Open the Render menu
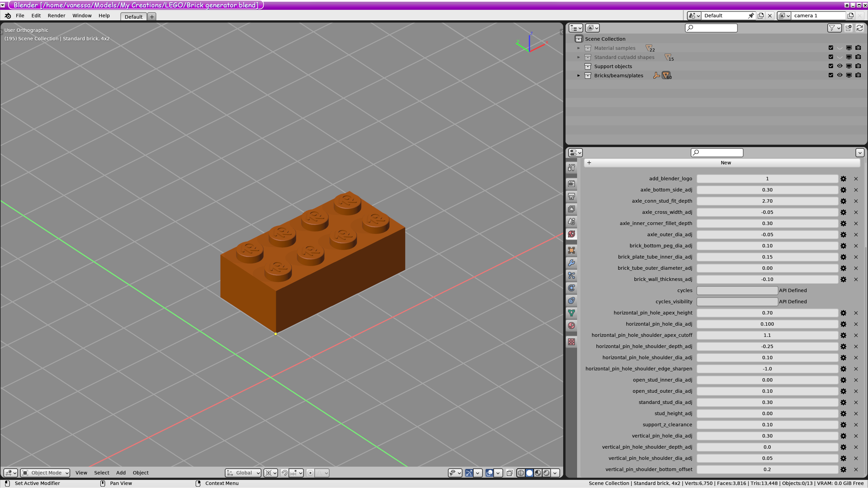868x488 pixels. (56, 16)
